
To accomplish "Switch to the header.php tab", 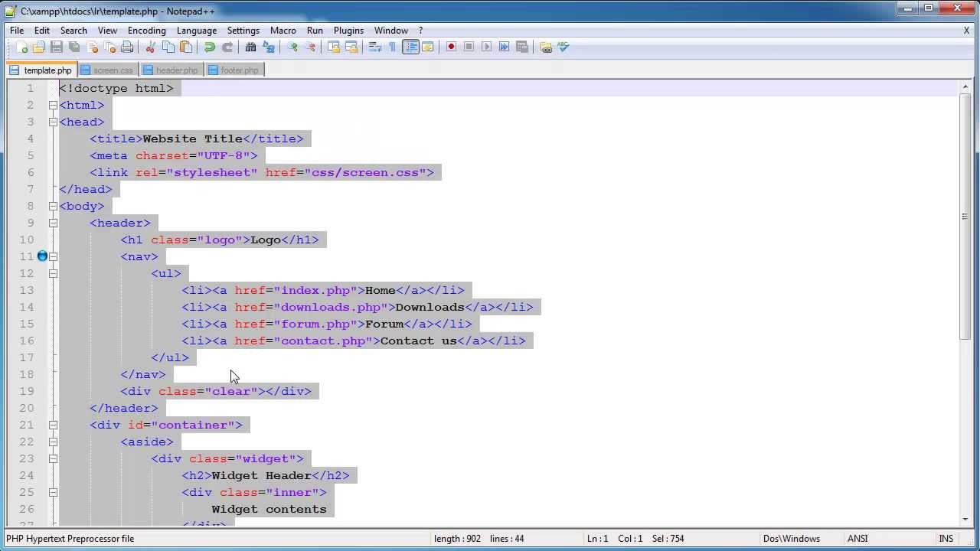I will [171, 70].
